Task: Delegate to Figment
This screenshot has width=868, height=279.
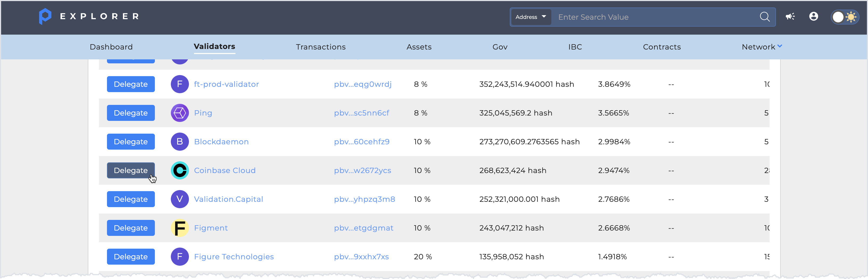Action: tap(131, 228)
